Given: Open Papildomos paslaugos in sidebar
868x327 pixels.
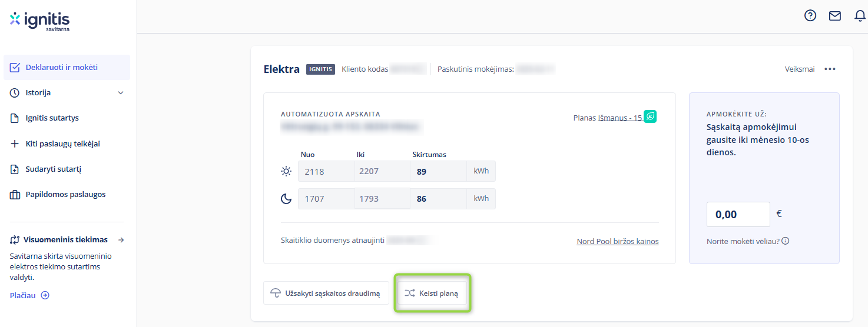Looking at the screenshot, I should click(x=65, y=195).
